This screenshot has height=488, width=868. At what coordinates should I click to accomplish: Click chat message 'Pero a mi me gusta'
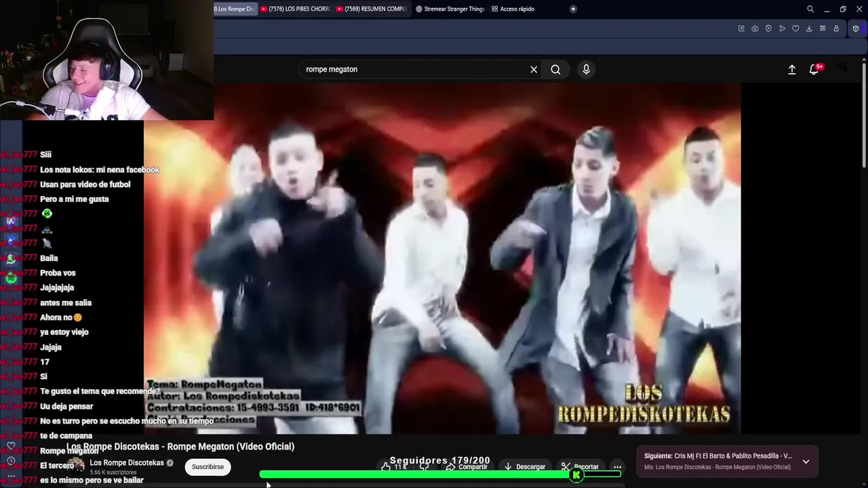point(74,199)
